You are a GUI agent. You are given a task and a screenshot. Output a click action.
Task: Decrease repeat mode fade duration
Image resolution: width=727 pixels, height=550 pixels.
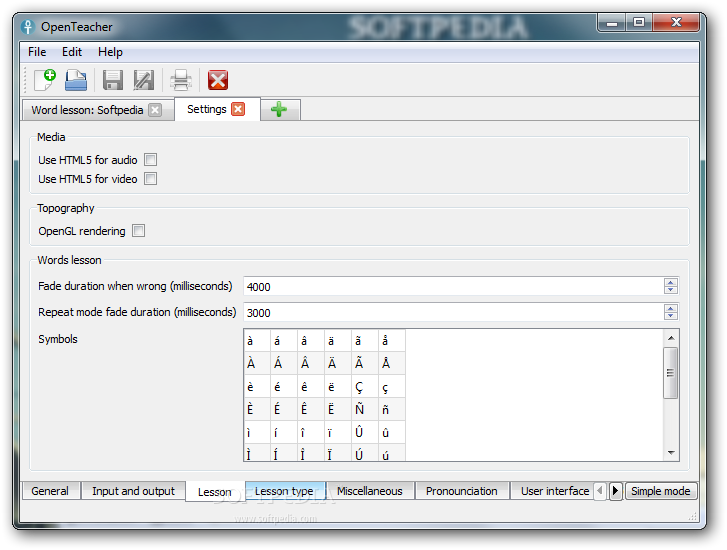670,316
